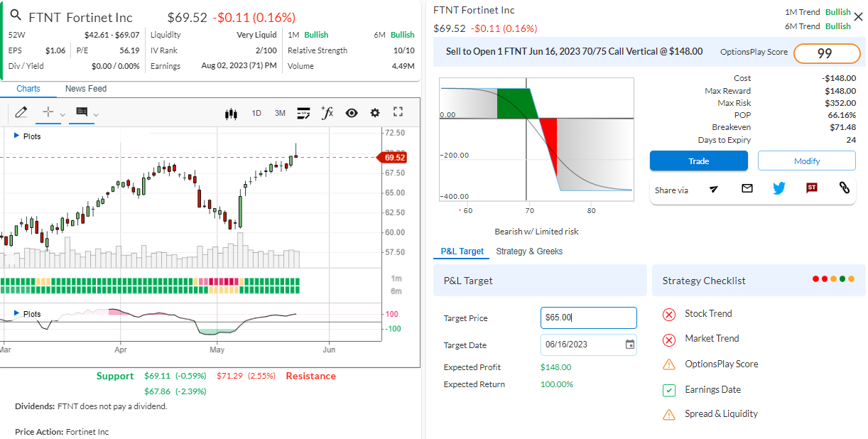Screen dimensions: 868x439
Task: Click the Sell to Open trade description banner
Action: 574,51
